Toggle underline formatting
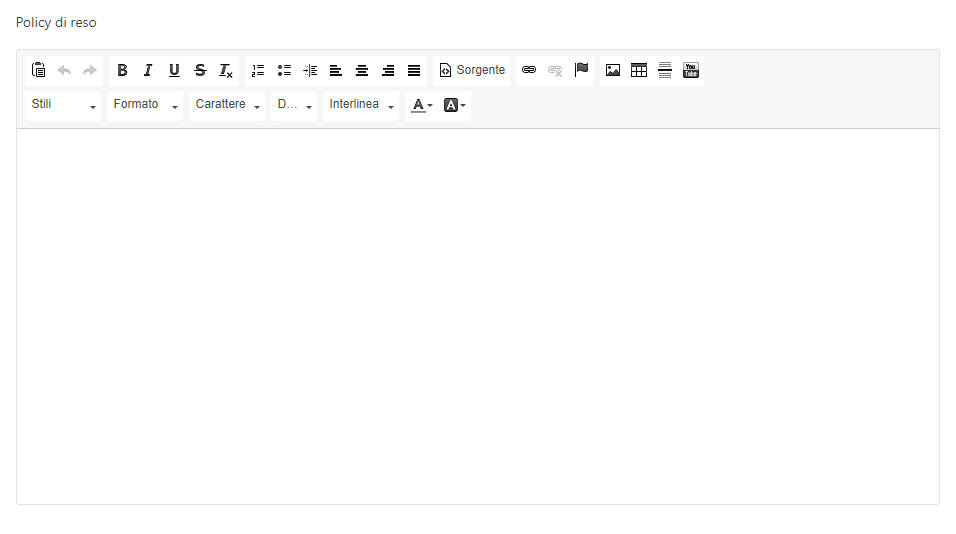This screenshot has width=956, height=534. pyautogui.click(x=174, y=70)
